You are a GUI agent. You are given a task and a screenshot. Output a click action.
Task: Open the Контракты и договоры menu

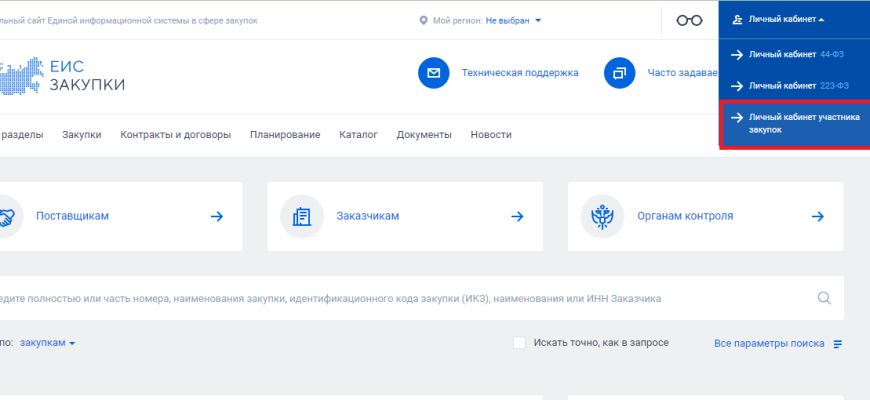click(175, 135)
